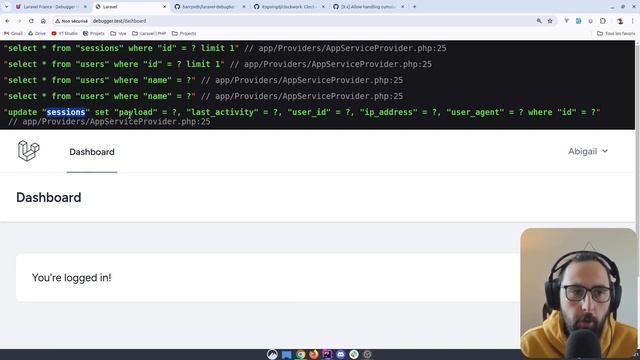640x360 pixels.
Task: Switch to the Laravel France Debugger tab
Action: click(51, 7)
